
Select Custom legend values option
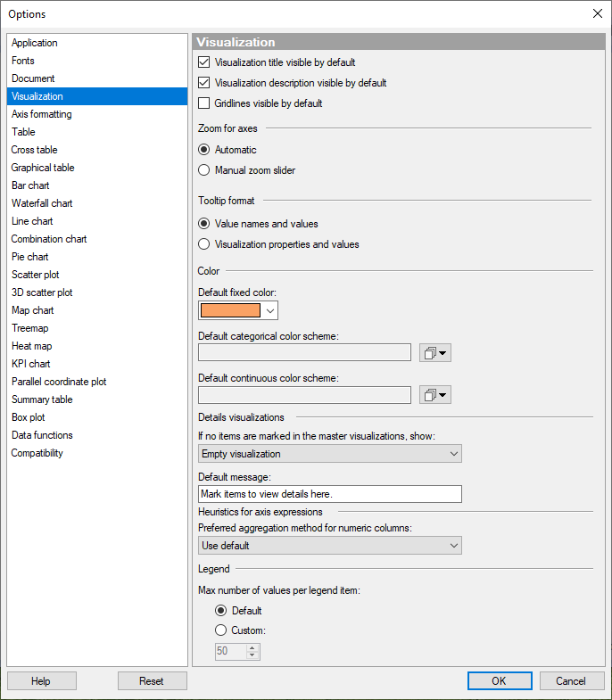pyautogui.click(x=222, y=631)
